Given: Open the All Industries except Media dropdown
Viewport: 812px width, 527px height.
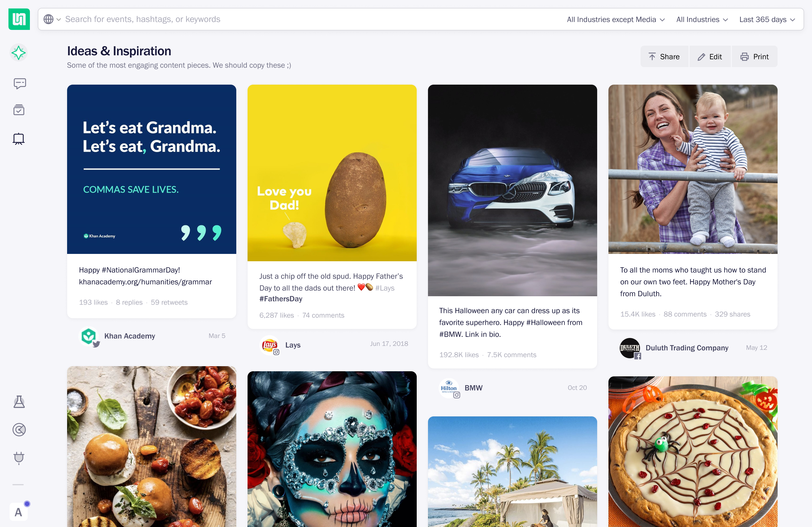Looking at the screenshot, I should click(x=615, y=19).
